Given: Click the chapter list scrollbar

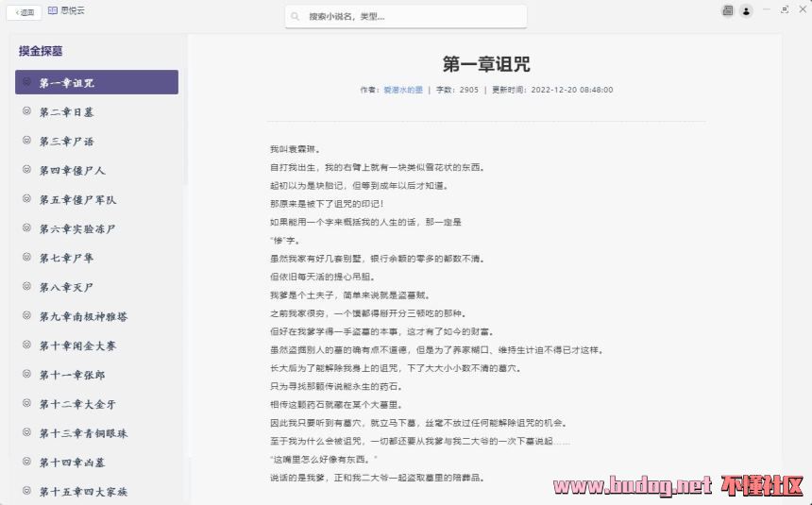Looking at the screenshot, I should point(185,125).
